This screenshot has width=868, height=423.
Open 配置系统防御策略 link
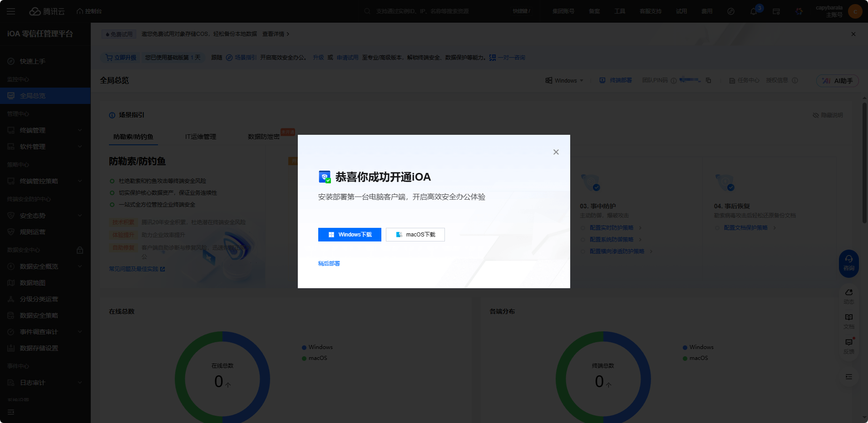612,240
